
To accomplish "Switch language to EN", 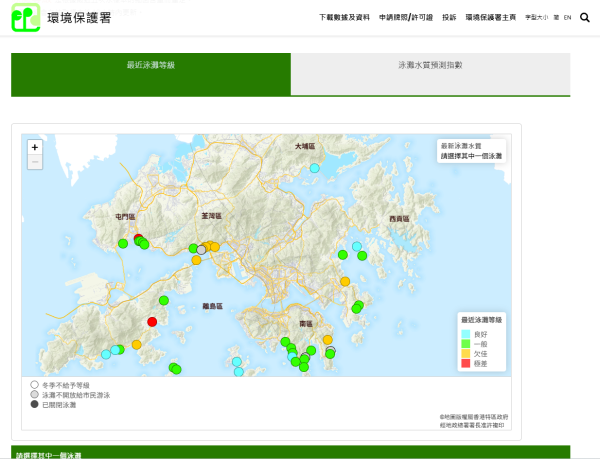I will 567,18.
